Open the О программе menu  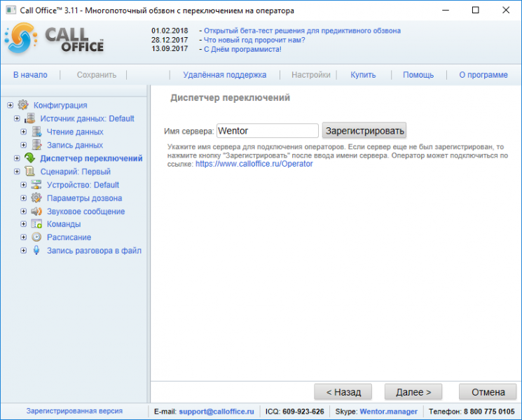click(x=483, y=75)
